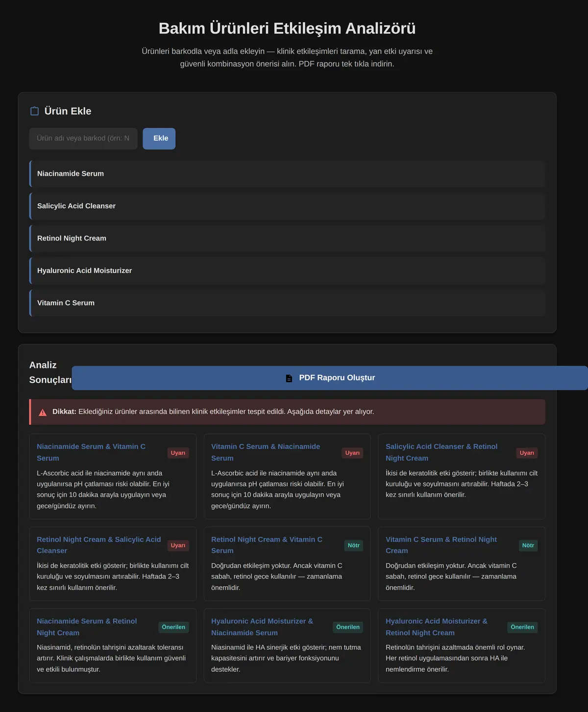Click Uyarı badge on Vitamin C Serum & Niacinamide card
Image resolution: width=588 pixels, height=712 pixels.
pos(352,453)
